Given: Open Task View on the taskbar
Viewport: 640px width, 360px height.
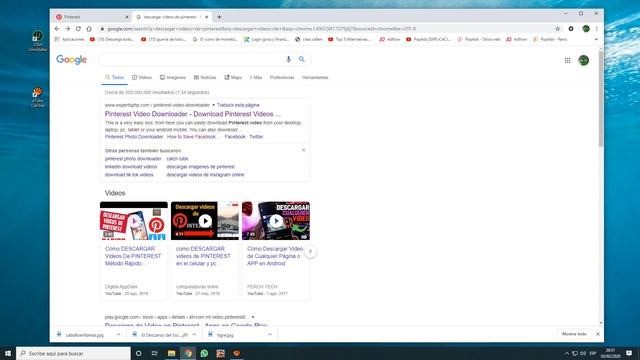Looking at the screenshot, I should coord(155,353).
